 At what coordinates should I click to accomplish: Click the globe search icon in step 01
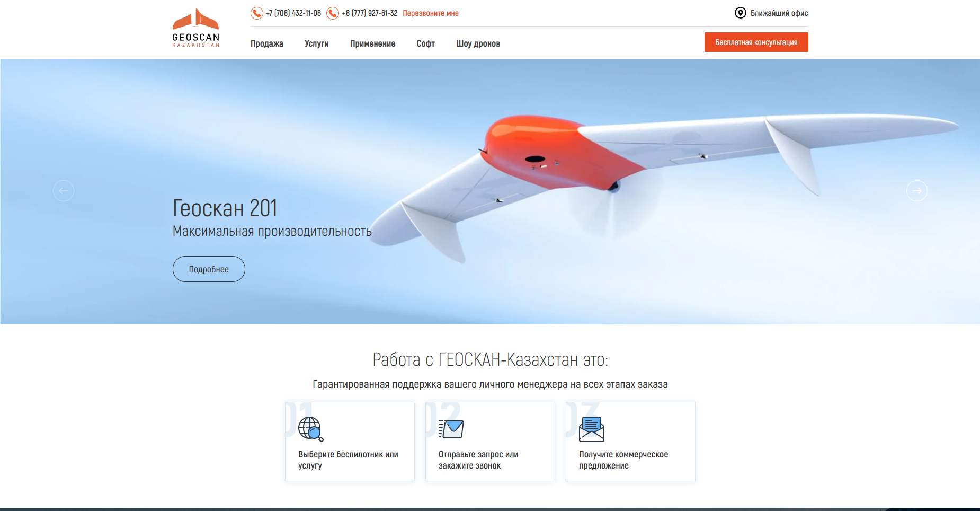click(x=311, y=429)
